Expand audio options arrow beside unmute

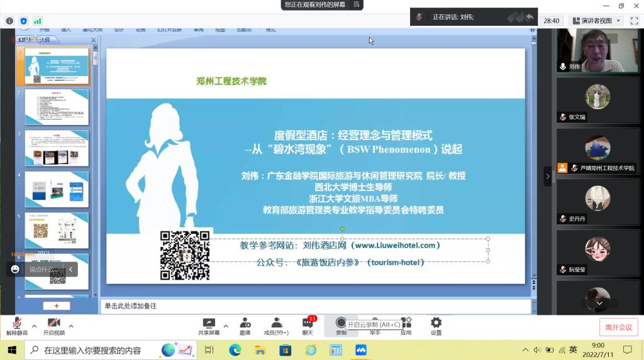pos(35,326)
